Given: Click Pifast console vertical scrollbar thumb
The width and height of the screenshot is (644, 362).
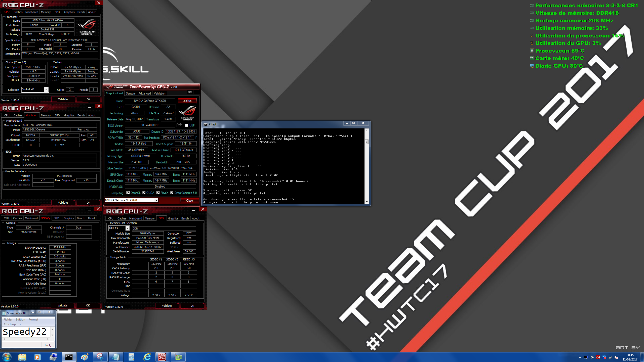Looking at the screenshot, I should tap(367, 142).
